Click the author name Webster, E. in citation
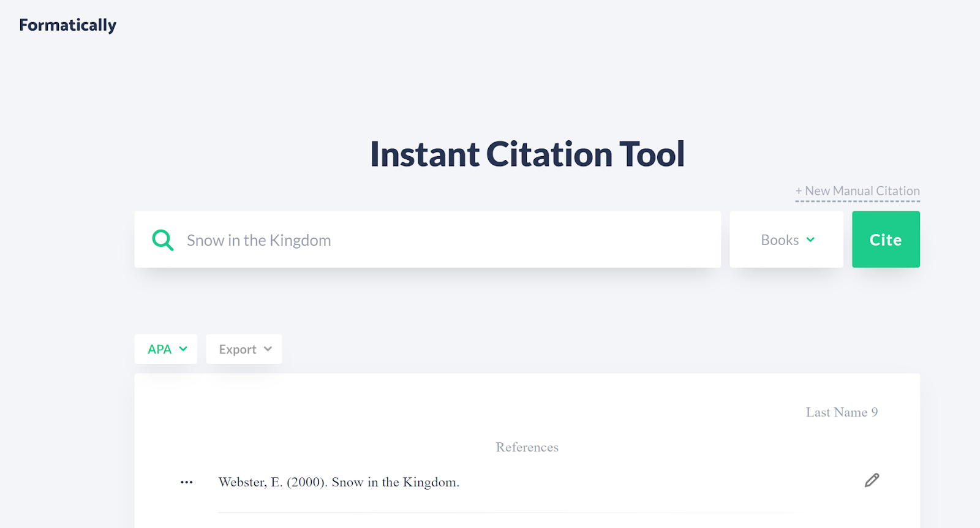The width and height of the screenshot is (980, 528). [x=250, y=483]
